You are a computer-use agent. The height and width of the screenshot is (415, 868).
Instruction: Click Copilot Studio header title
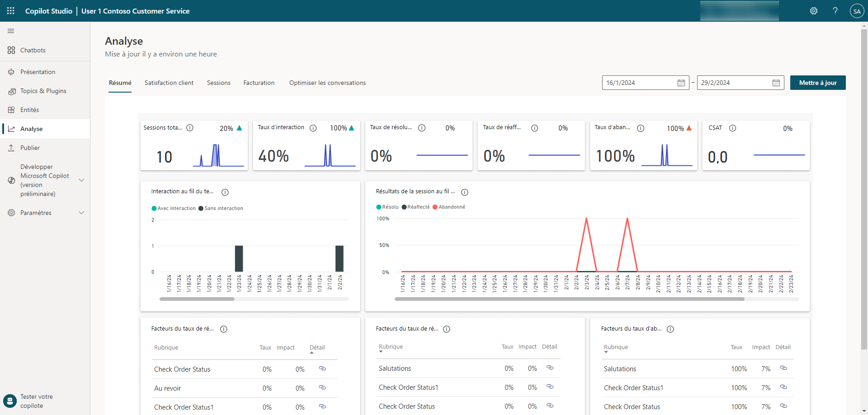click(49, 11)
